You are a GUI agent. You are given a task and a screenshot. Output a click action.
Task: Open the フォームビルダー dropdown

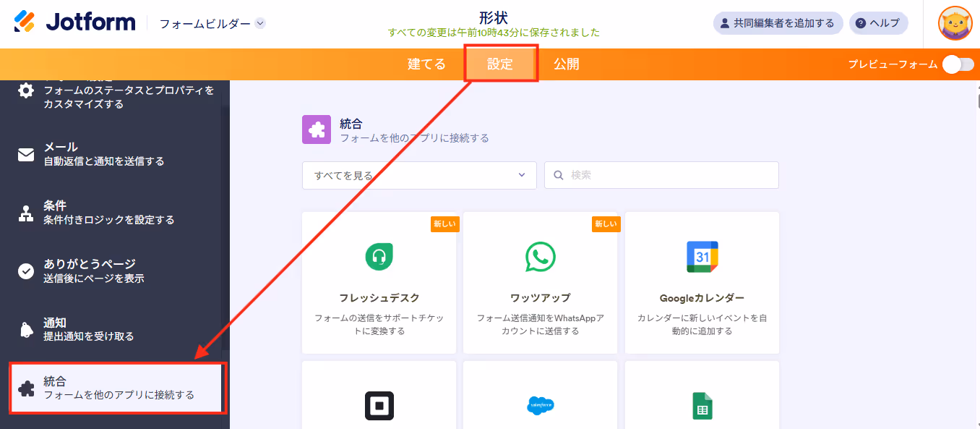coord(212,23)
